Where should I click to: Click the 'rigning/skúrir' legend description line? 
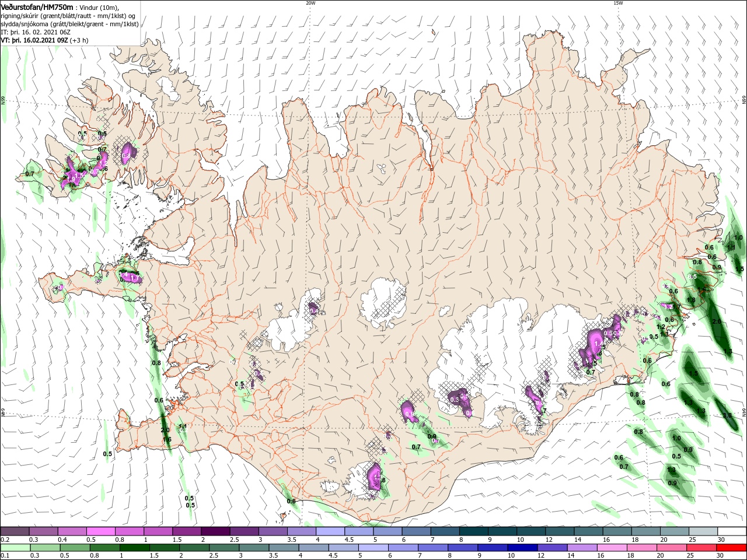point(68,15)
